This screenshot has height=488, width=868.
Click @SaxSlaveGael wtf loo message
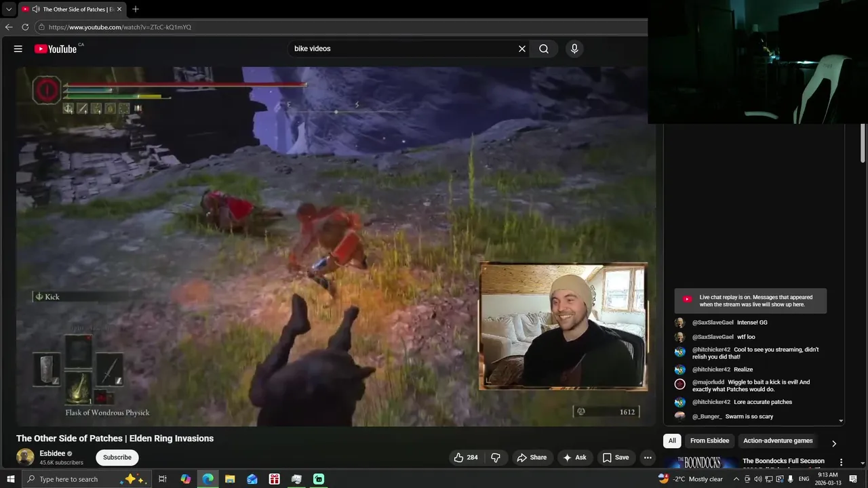(x=724, y=337)
